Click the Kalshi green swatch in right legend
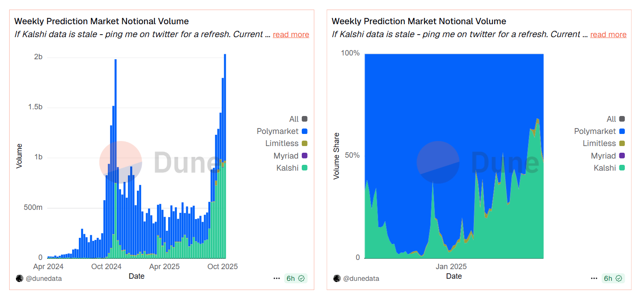This screenshot has width=644, height=295. coord(622,168)
